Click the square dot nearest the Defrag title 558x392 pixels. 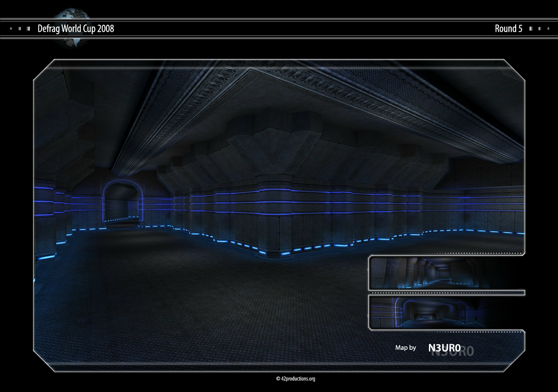point(28,29)
